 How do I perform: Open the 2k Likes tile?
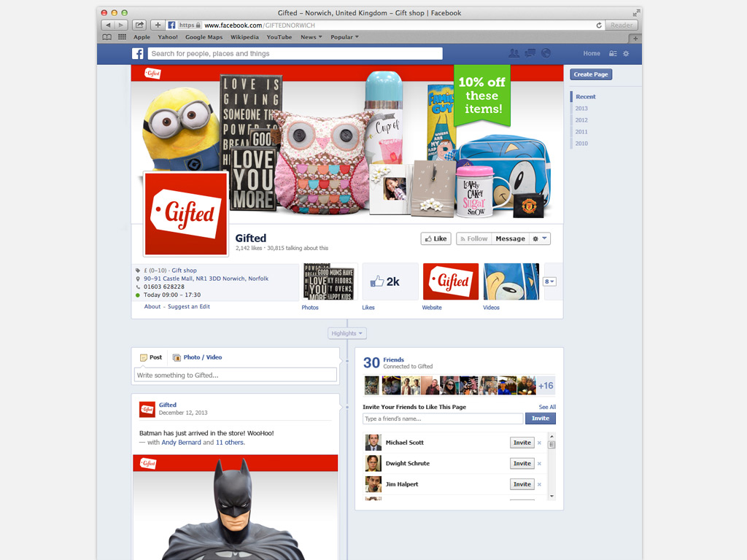pyautogui.click(x=390, y=281)
